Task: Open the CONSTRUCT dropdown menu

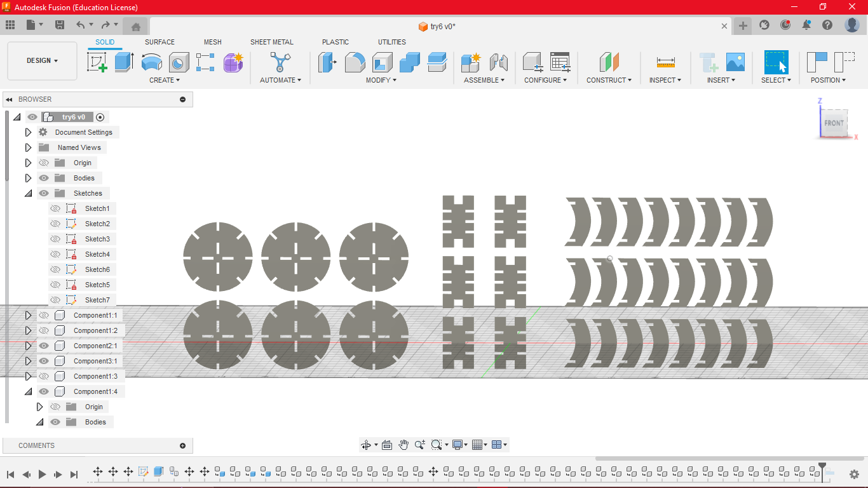Action: [609, 80]
